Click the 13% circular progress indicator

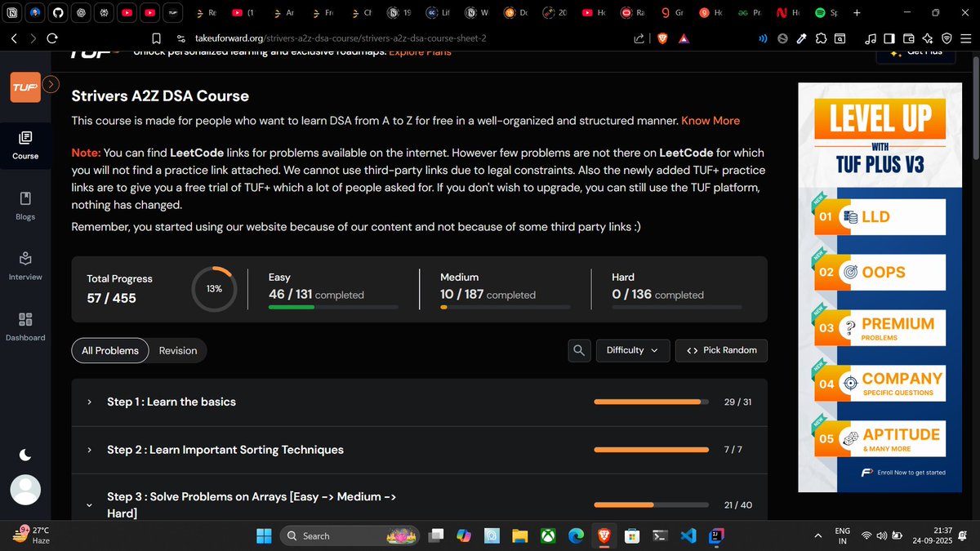click(214, 288)
